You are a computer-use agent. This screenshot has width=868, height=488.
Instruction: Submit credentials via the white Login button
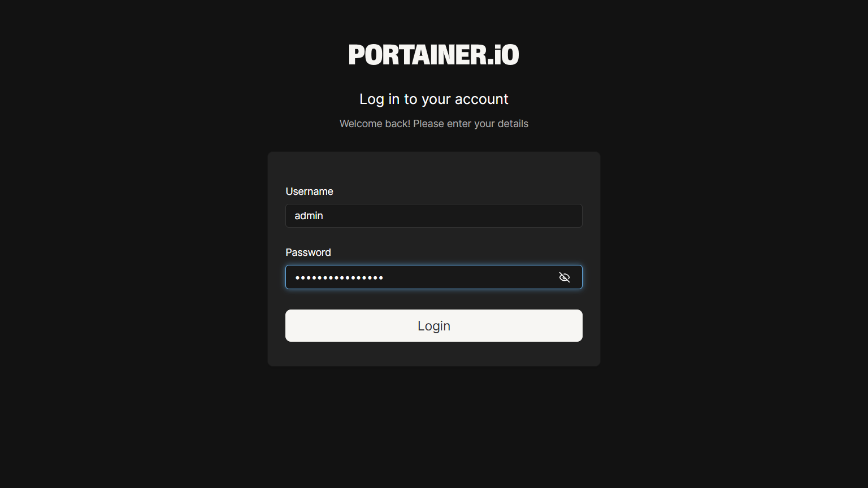pyautogui.click(x=433, y=325)
